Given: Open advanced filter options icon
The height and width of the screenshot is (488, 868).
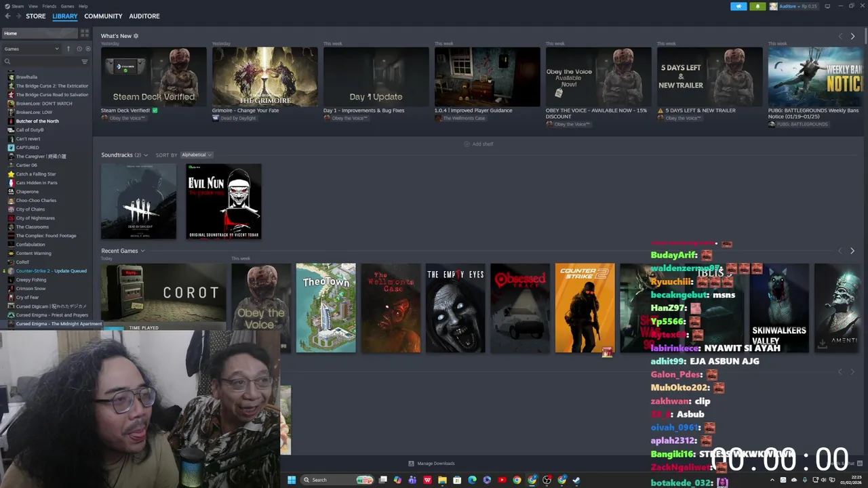Looking at the screenshot, I should tap(85, 62).
